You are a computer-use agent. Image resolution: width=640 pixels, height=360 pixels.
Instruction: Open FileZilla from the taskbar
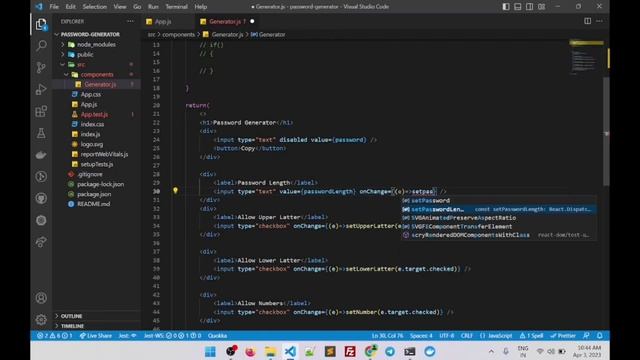[x=350, y=351]
